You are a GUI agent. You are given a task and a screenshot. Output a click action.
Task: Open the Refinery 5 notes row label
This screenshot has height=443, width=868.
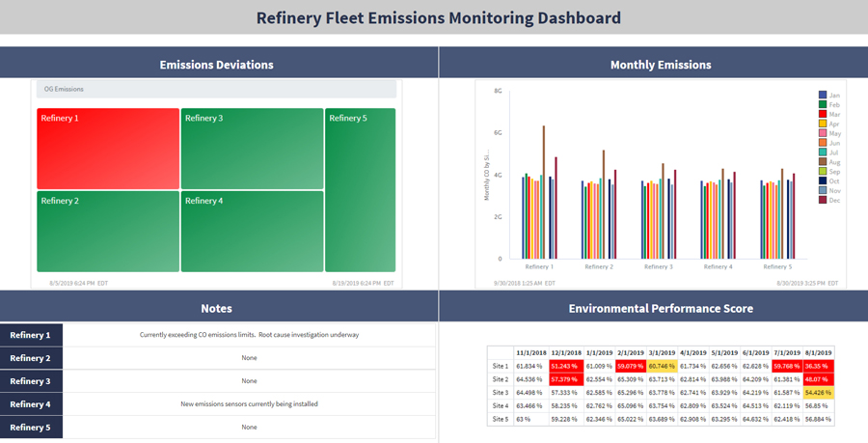31,428
